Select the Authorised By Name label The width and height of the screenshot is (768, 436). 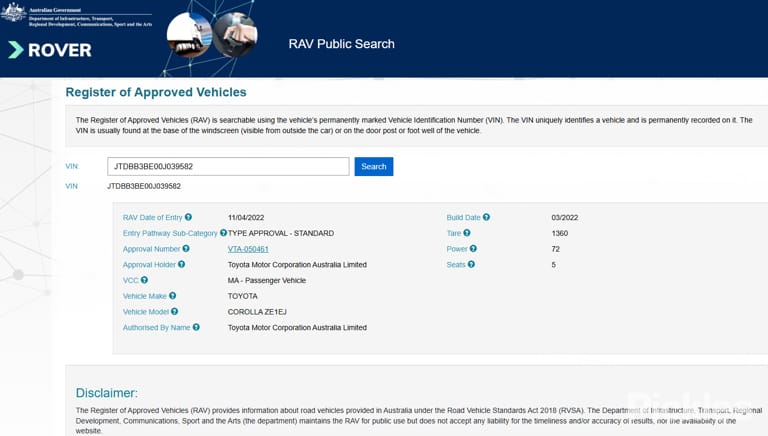point(156,327)
